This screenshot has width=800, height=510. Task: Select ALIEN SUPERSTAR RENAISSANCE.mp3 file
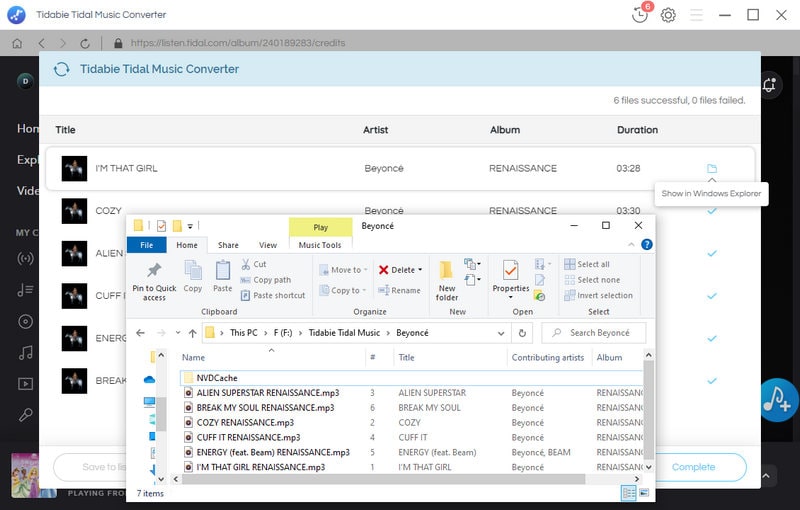[268, 393]
